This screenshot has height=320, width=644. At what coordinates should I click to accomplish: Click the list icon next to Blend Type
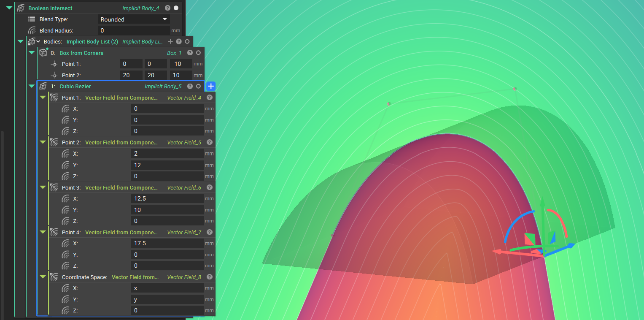[x=31, y=19]
